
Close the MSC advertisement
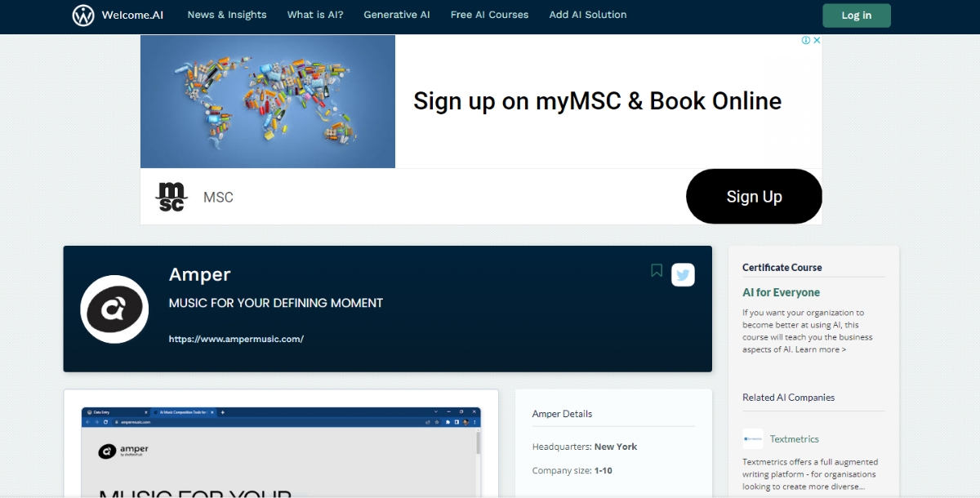(816, 40)
